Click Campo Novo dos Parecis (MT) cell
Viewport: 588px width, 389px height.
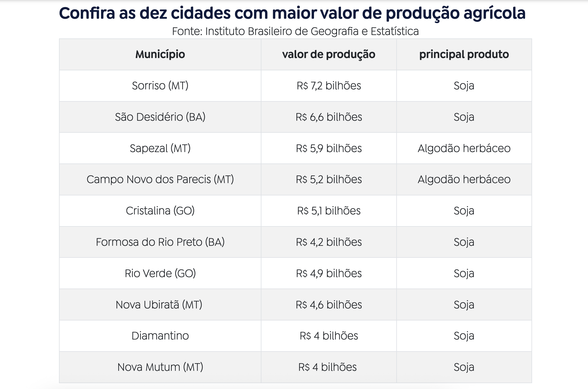(160, 179)
